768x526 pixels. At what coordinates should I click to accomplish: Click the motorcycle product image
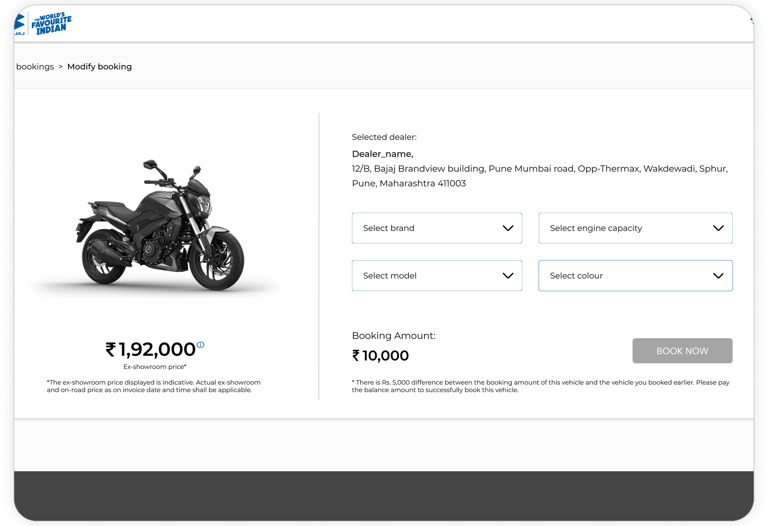[x=160, y=228]
